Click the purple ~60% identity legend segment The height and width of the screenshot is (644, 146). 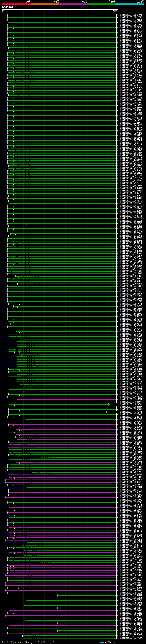point(73,4)
